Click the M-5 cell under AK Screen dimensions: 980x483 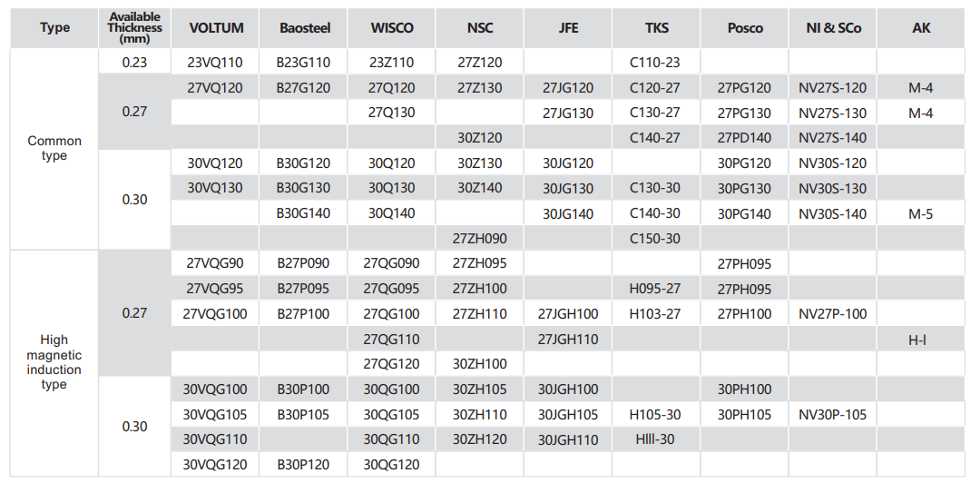(920, 214)
